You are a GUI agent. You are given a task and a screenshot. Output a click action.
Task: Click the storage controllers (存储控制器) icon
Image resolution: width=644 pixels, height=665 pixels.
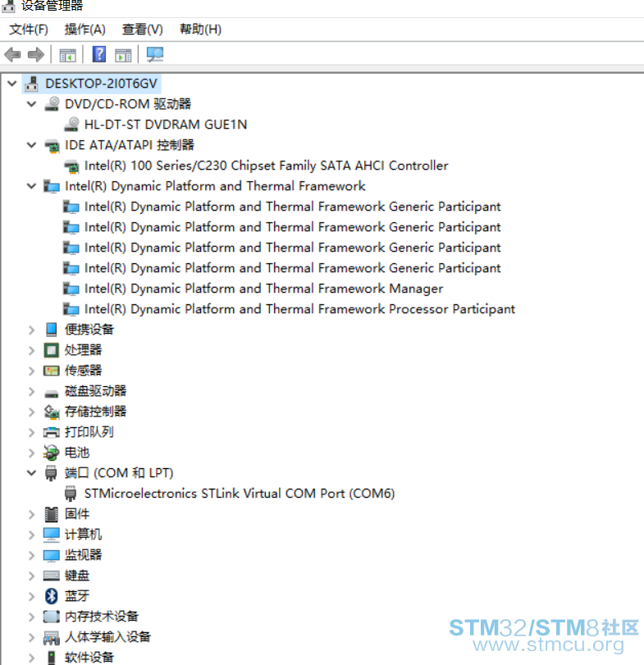[52, 412]
